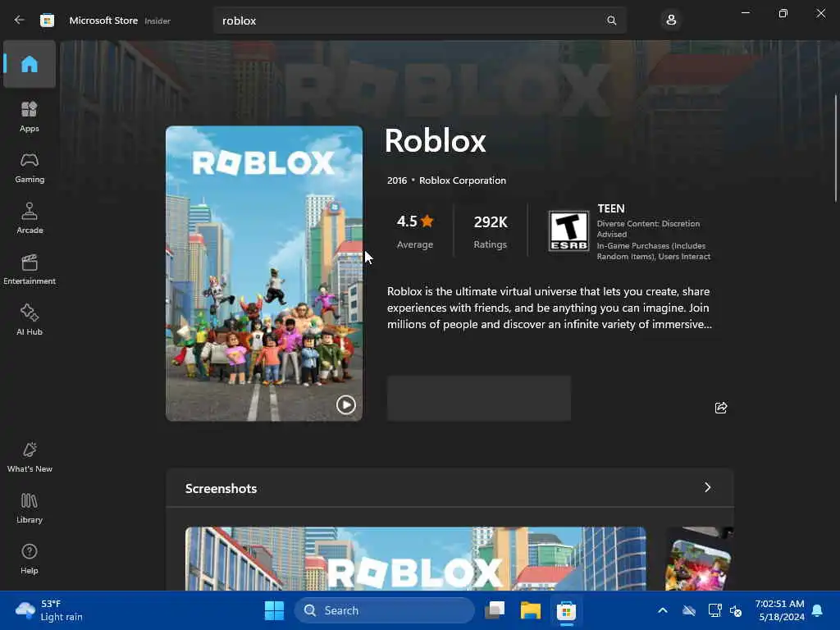Click the Screenshots heading
Viewport: 840px width, 630px height.
point(221,489)
